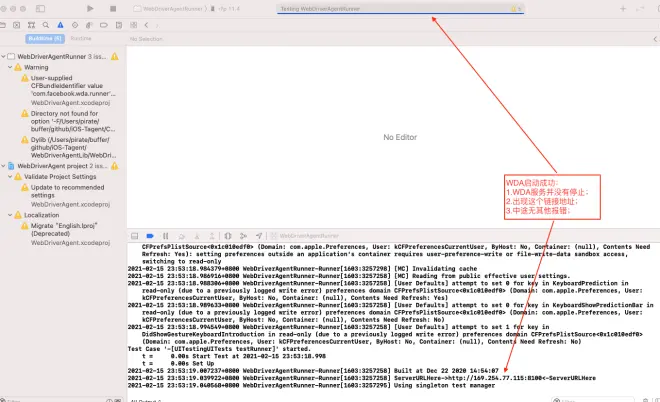
Task: Open the Debug navigator icon
Action: [89, 25]
